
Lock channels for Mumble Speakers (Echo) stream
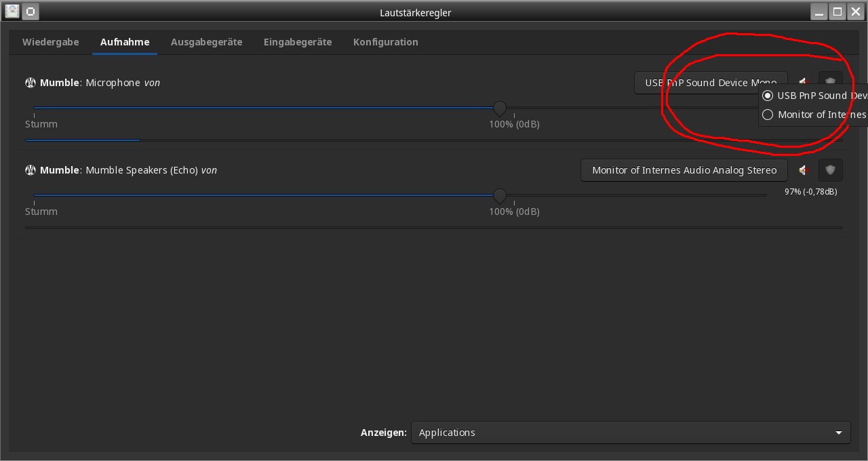coord(831,170)
